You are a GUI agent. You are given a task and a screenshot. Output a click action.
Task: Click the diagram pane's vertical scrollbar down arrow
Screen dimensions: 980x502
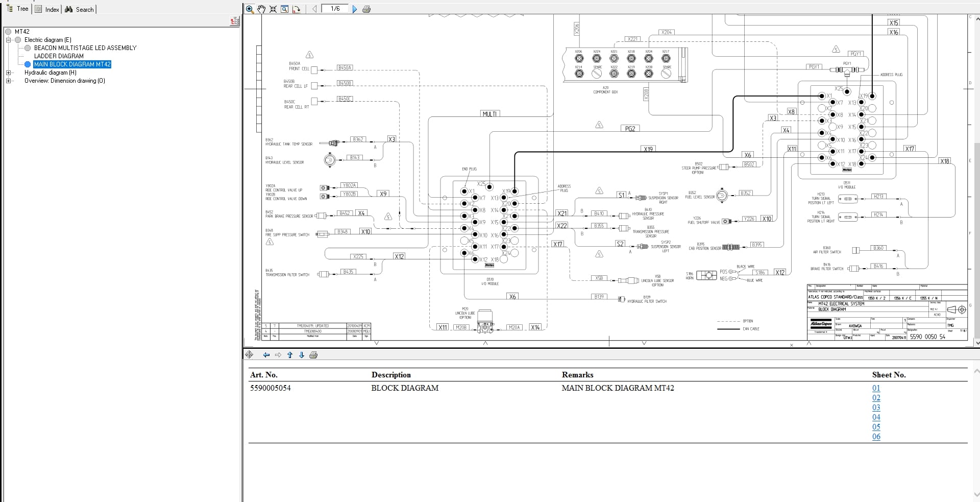(977, 343)
